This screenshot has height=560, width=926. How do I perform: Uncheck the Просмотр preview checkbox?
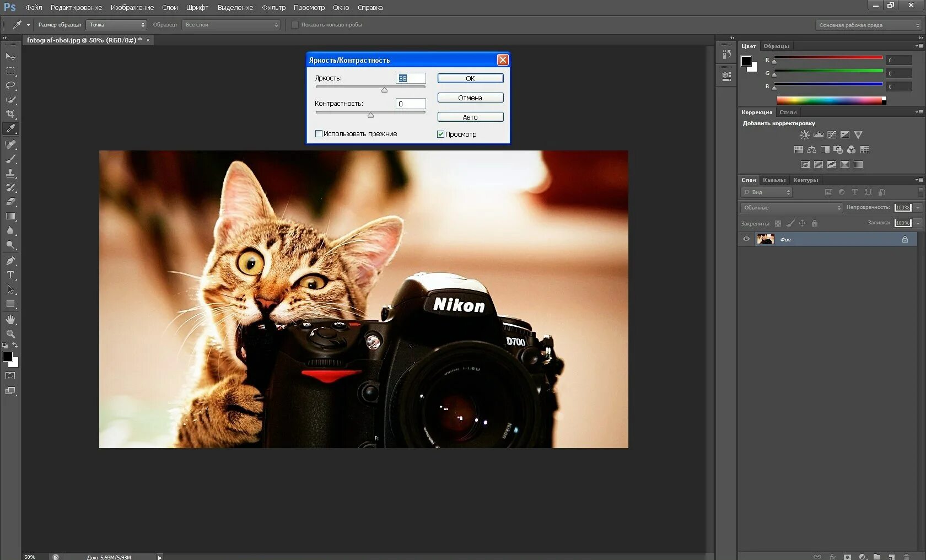tap(440, 134)
